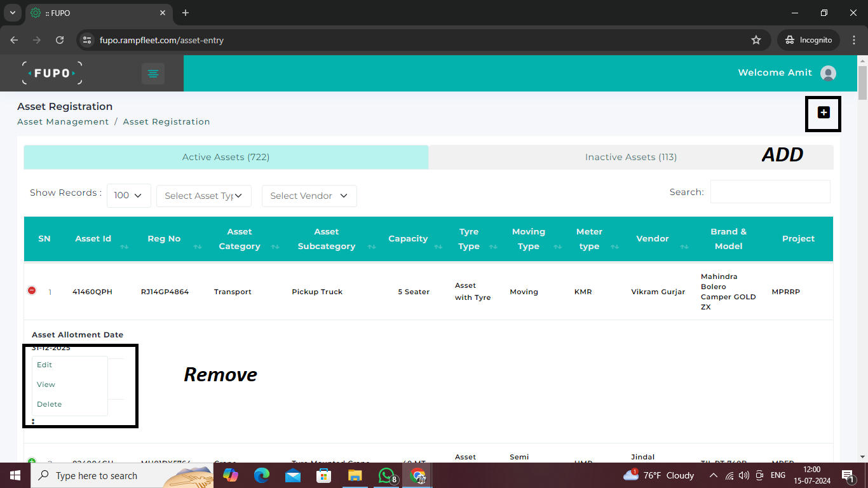Expand row 2 with green plus icon
Image resolution: width=868 pixels, height=488 pixels.
[32, 462]
